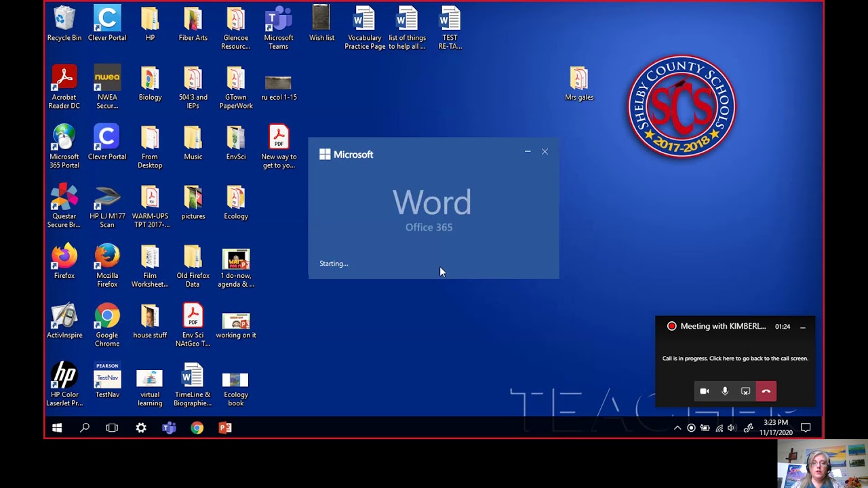Mute the microphone in Teams call popup
The image size is (868, 488).
[x=725, y=391]
